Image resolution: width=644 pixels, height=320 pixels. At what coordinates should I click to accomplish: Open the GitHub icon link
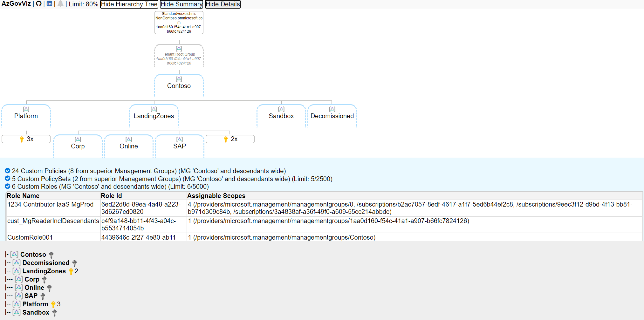38,4
